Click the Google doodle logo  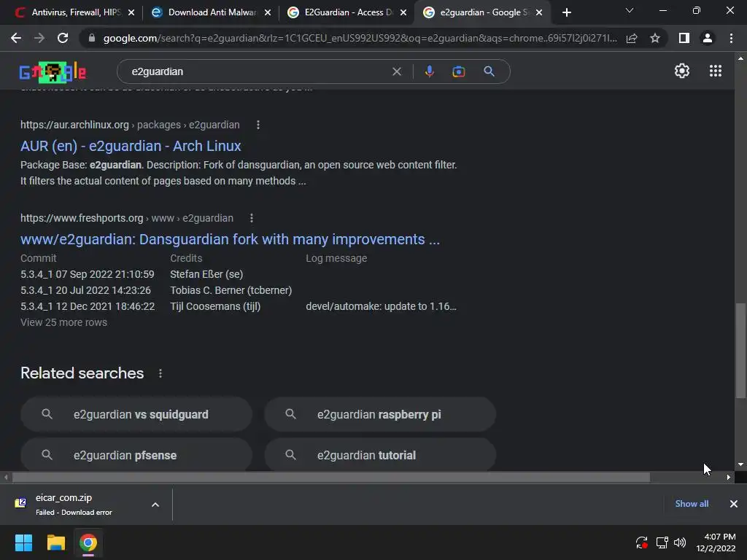(x=53, y=72)
